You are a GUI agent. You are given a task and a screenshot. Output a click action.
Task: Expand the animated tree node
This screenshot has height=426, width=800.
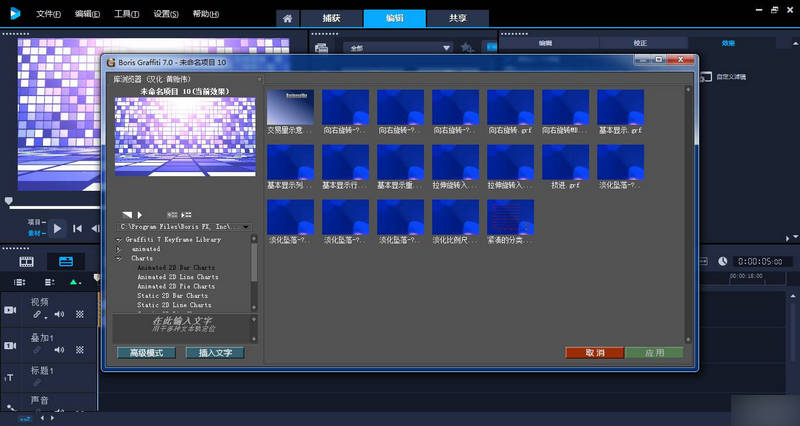click(x=120, y=248)
